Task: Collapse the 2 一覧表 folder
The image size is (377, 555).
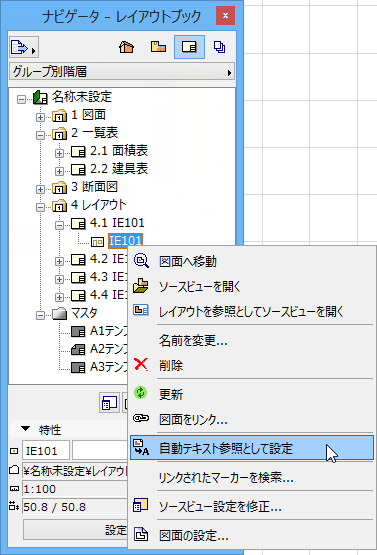Action: coord(40,135)
